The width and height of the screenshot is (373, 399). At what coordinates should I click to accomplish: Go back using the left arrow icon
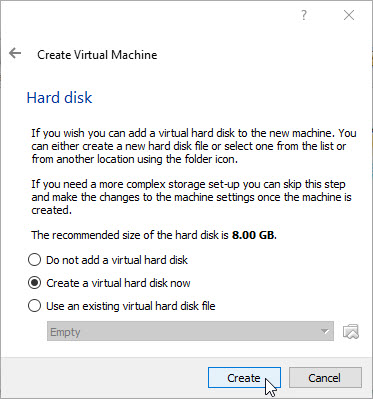point(15,53)
